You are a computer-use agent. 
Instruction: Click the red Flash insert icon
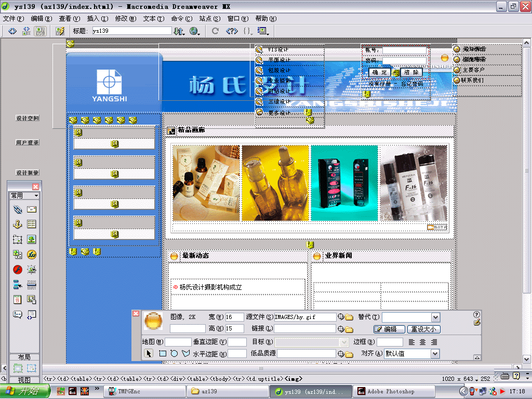tap(18, 270)
